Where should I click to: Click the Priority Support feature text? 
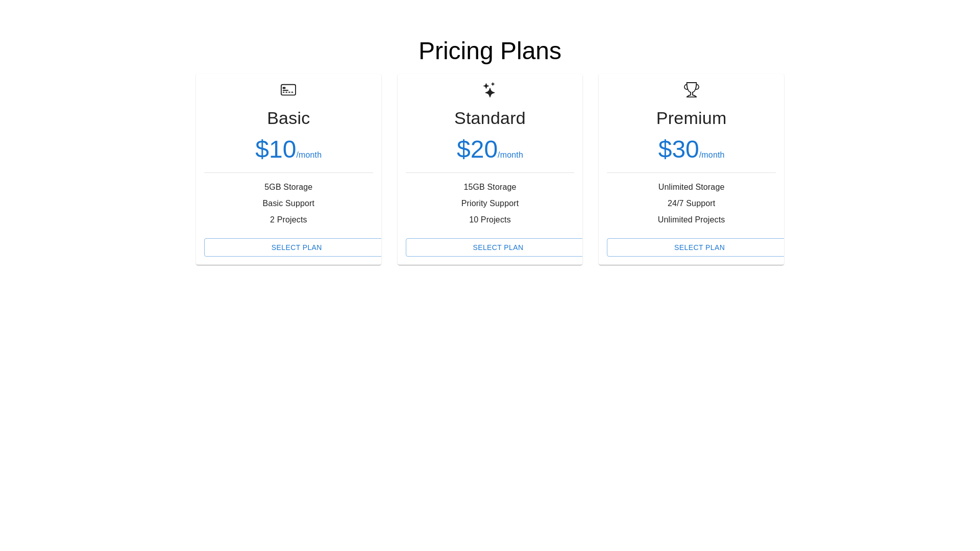click(x=490, y=204)
